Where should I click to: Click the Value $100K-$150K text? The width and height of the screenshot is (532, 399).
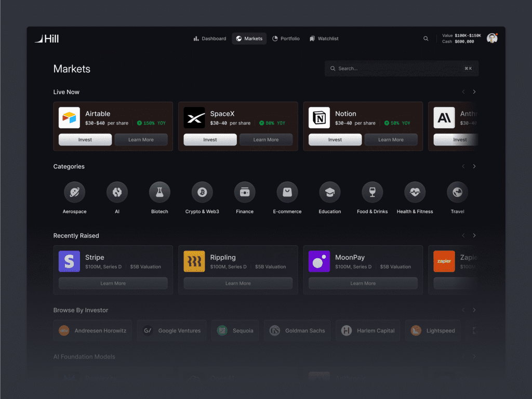click(461, 36)
